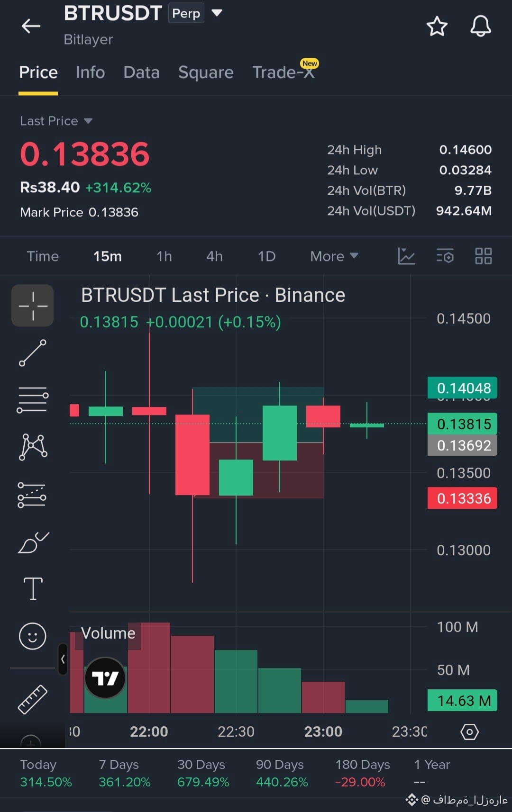The image size is (512, 812).
Task: Click the Bitlayer token name subtitle
Action: tap(88, 39)
